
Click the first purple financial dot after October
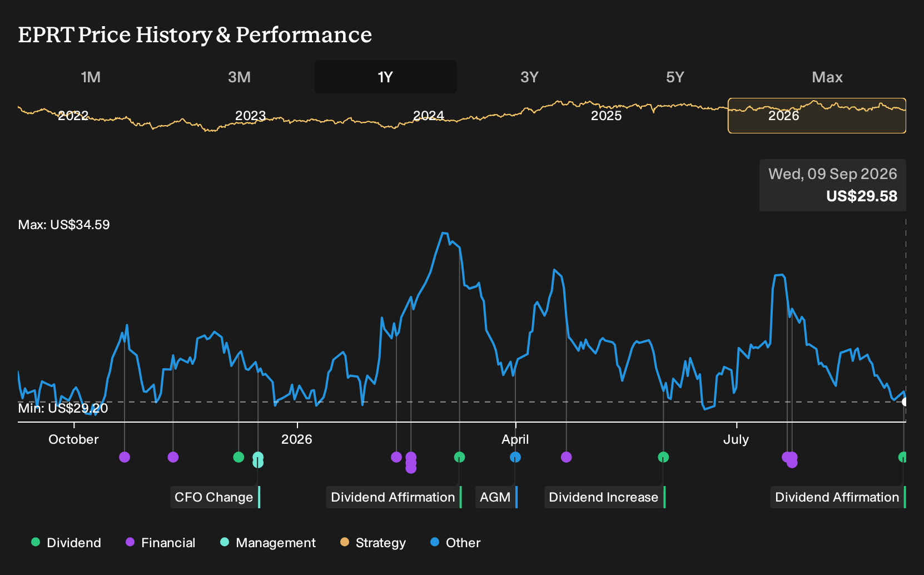click(125, 457)
